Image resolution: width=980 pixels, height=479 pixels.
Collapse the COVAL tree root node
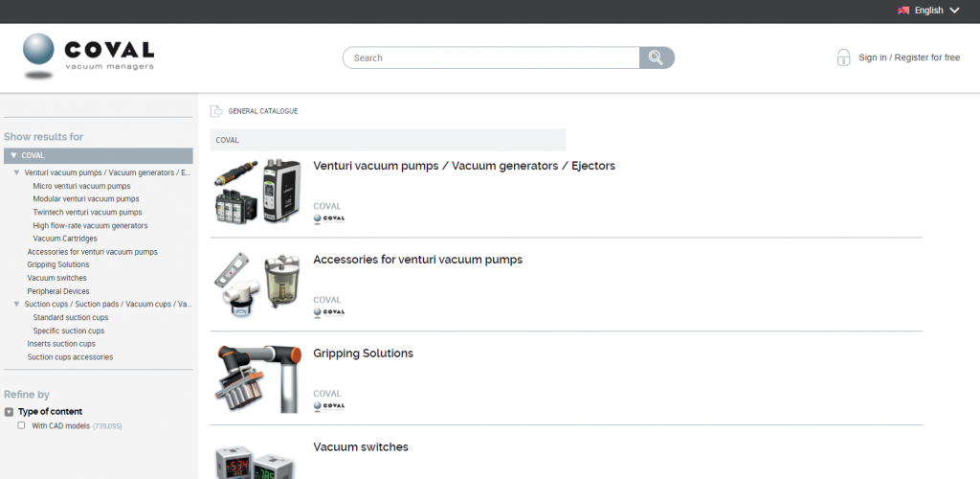point(13,155)
